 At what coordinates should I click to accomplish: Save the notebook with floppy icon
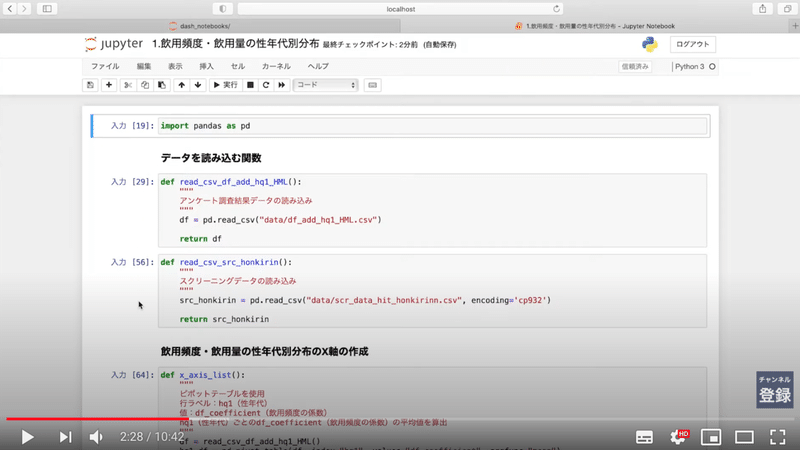pyautogui.click(x=90, y=85)
